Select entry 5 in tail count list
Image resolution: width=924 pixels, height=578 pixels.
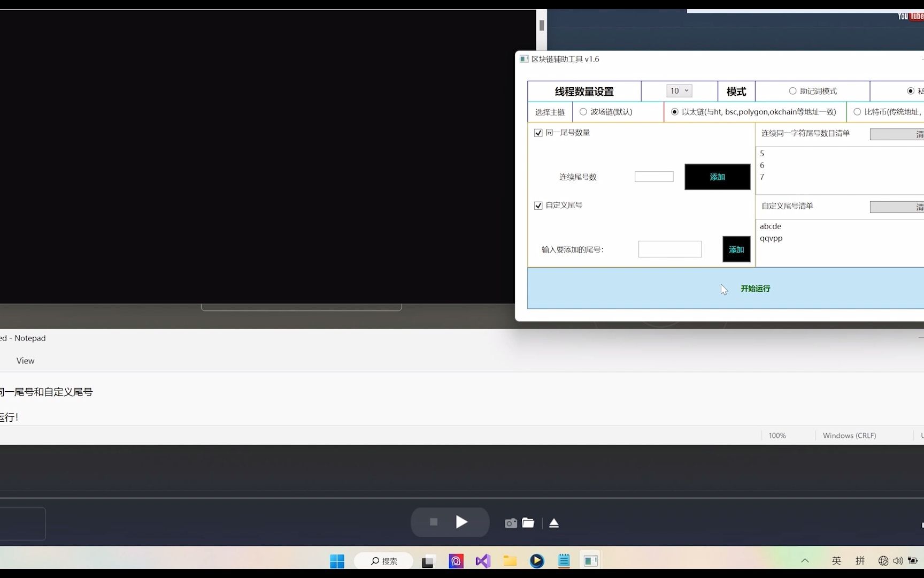[762, 154]
